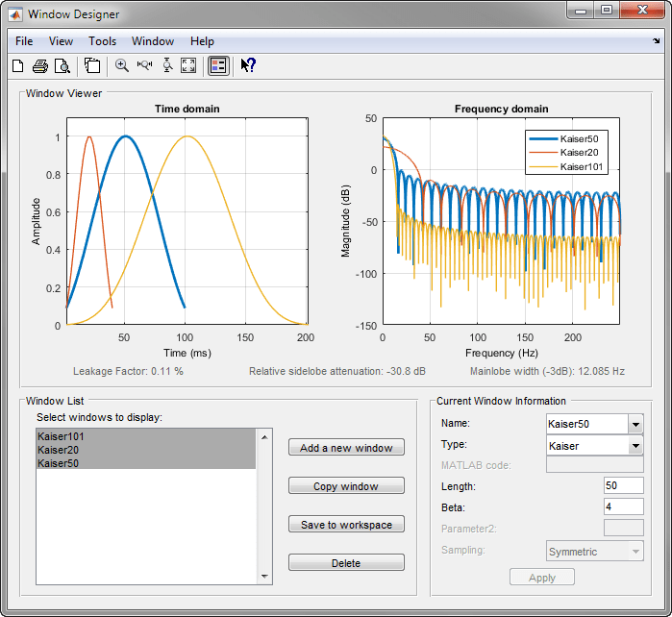Click the window list scrollbar down arrow

pyautogui.click(x=265, y=577)
